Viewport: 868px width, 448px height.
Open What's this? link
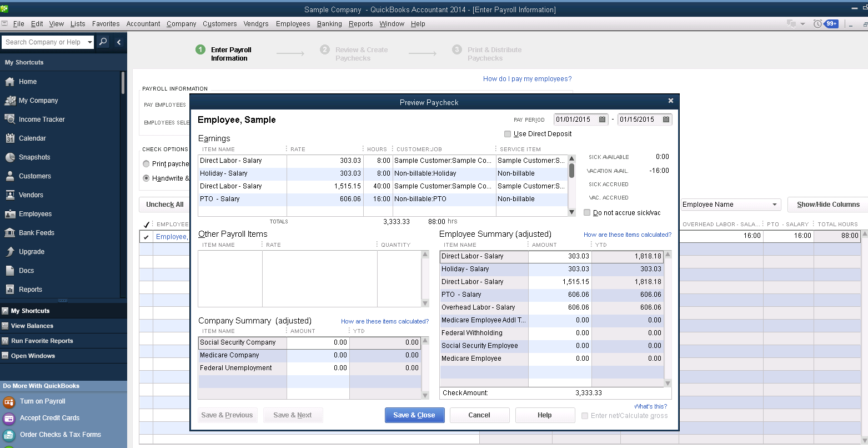point(650,406)
